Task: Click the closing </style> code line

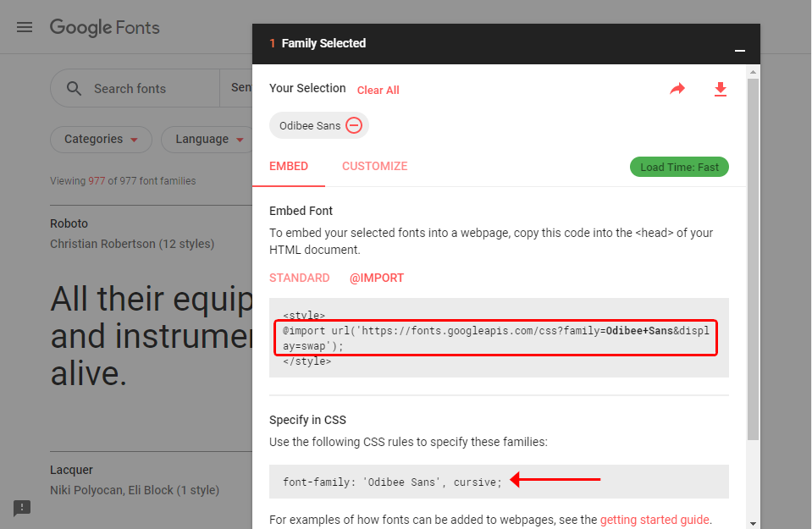Action: tap(307, 361)
